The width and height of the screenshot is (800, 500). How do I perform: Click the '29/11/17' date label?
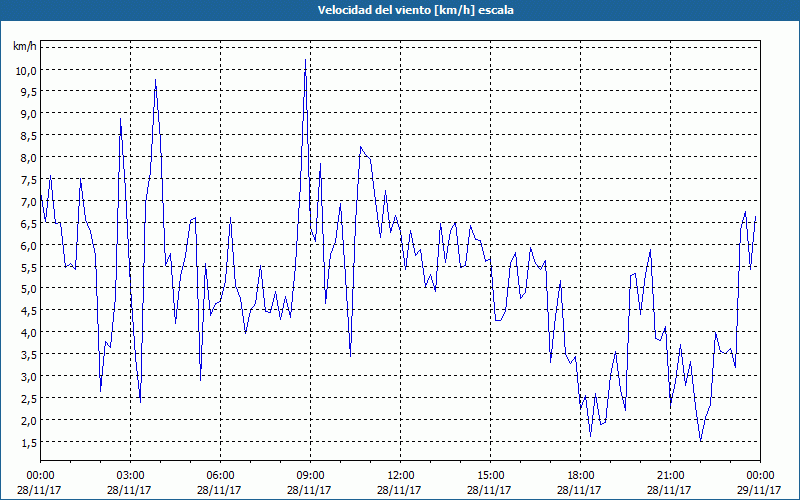(x=759, y=490)
